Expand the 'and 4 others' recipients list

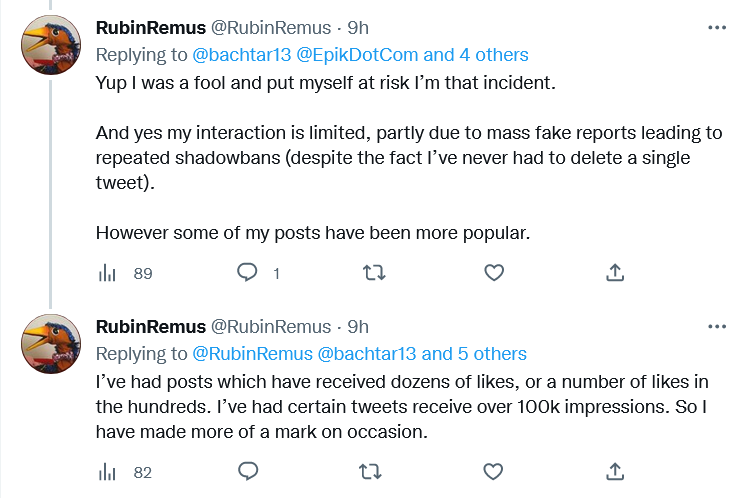[x=476, y=55]
